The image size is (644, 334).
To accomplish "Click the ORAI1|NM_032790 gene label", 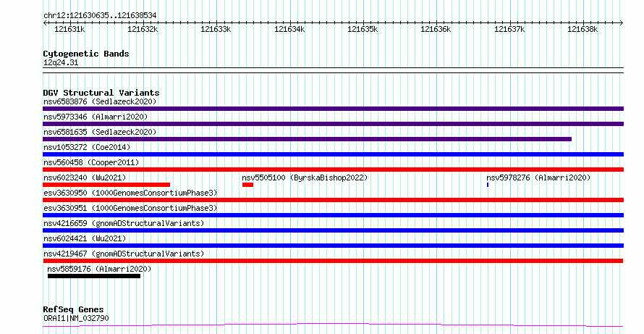I will pyautogui.click(x=76, y=318).
